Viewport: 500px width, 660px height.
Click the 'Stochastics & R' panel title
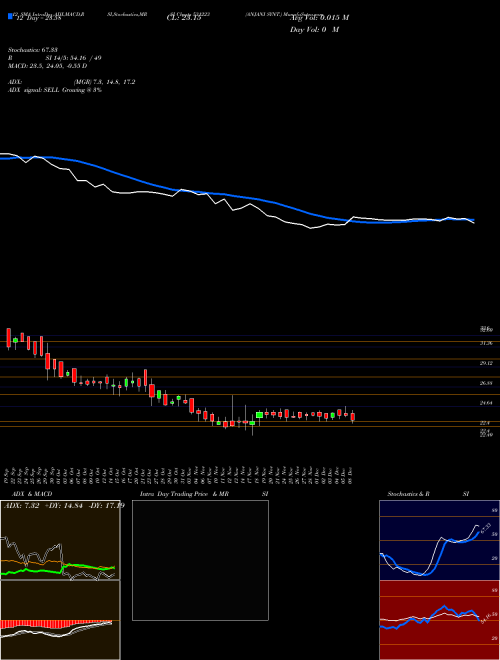pos(408,494)
